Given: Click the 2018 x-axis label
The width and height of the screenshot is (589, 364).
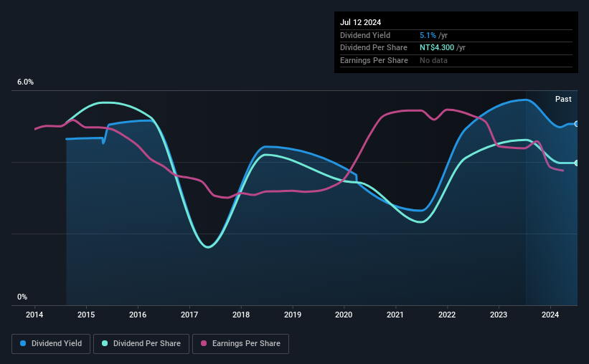Looking at the screenshot, I should pos(241,315).
